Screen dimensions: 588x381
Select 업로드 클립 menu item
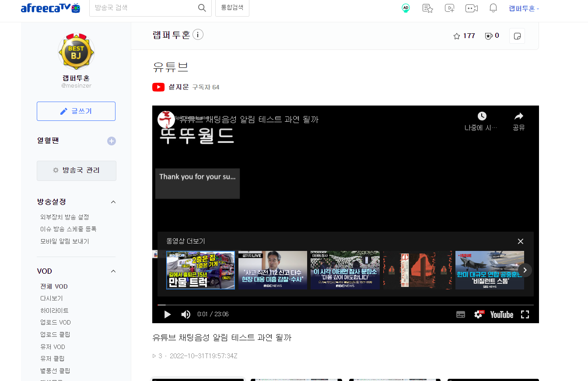coord(55,335)
